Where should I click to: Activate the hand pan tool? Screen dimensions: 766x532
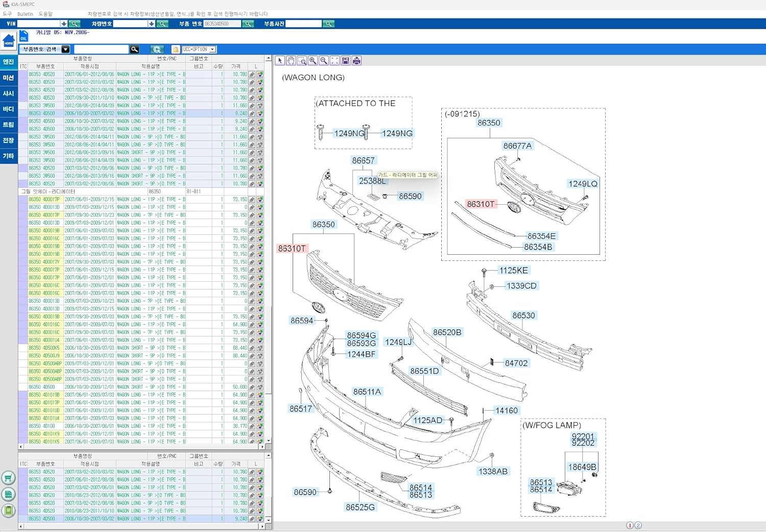coord(291,61)
